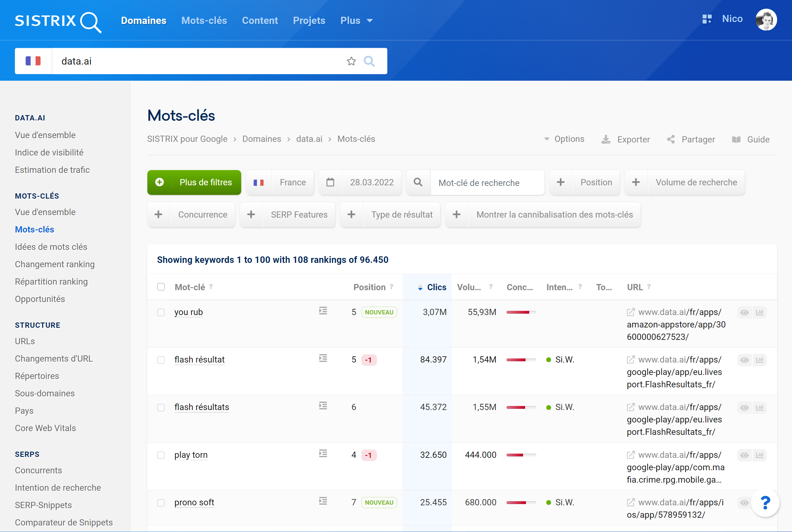
Task: Select all keywords with header checkbox
Action: [x=161, y=287]
